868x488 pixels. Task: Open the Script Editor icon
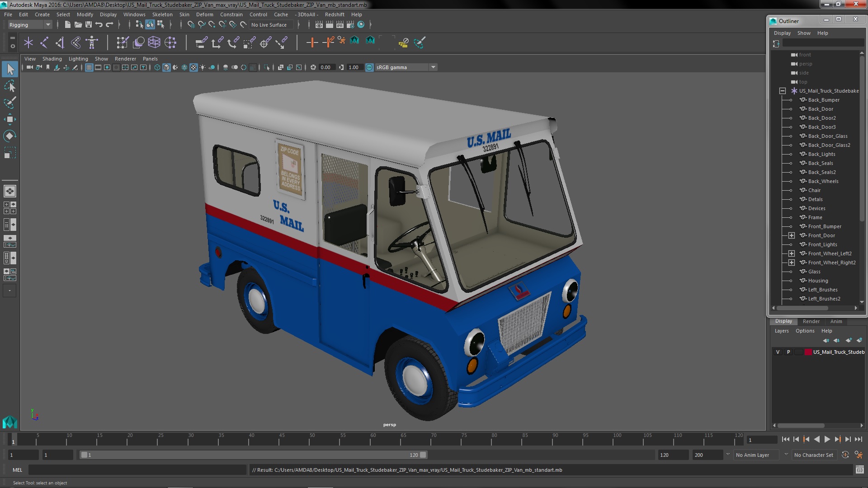(859, 470)
